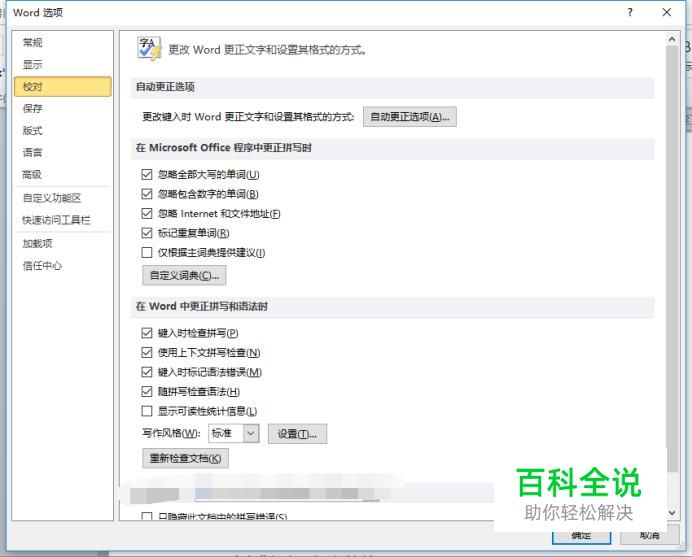Toggle 忽略包含数字的单词 checkbox
The width and height of the screenshot is (692, 557).
tap(147, 194)
